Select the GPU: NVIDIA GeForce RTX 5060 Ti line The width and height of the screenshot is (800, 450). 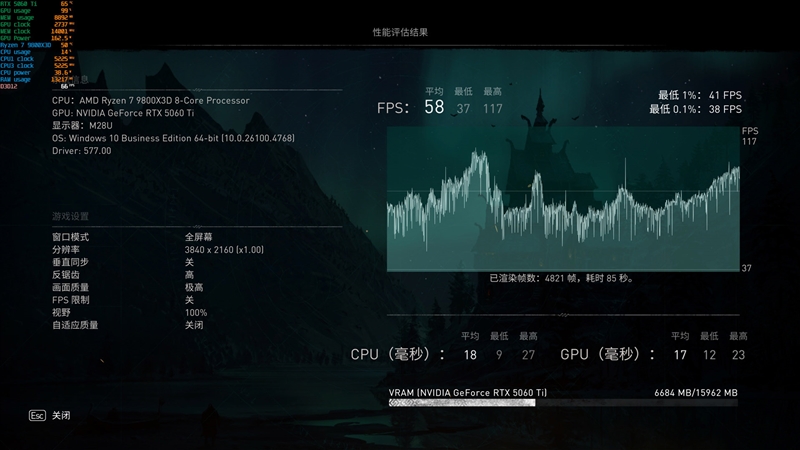coord(123,113)
